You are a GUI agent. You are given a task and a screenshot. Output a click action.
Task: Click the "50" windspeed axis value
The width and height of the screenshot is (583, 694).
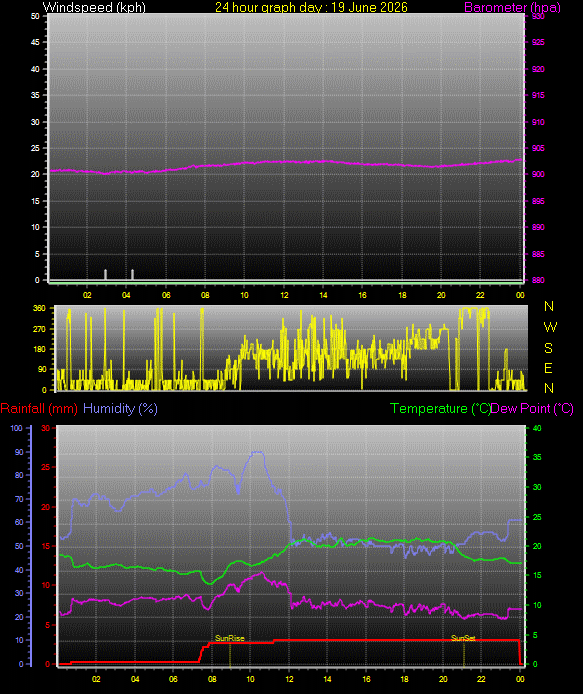pyautogui.click(x=35, y=16)
